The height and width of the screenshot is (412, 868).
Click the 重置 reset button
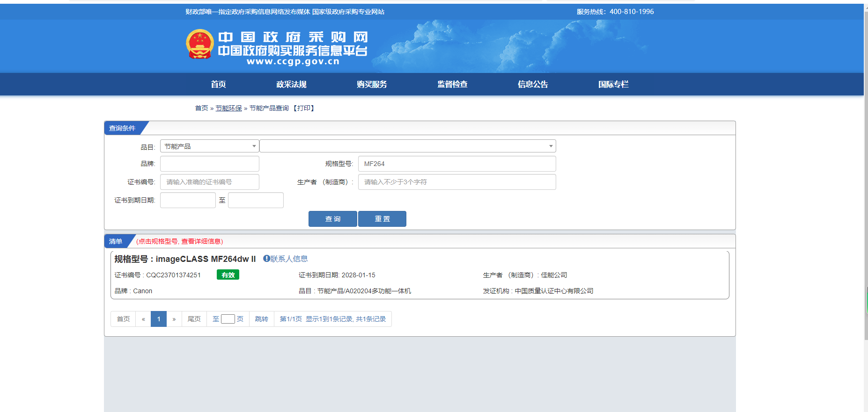(x=382, y=219)
